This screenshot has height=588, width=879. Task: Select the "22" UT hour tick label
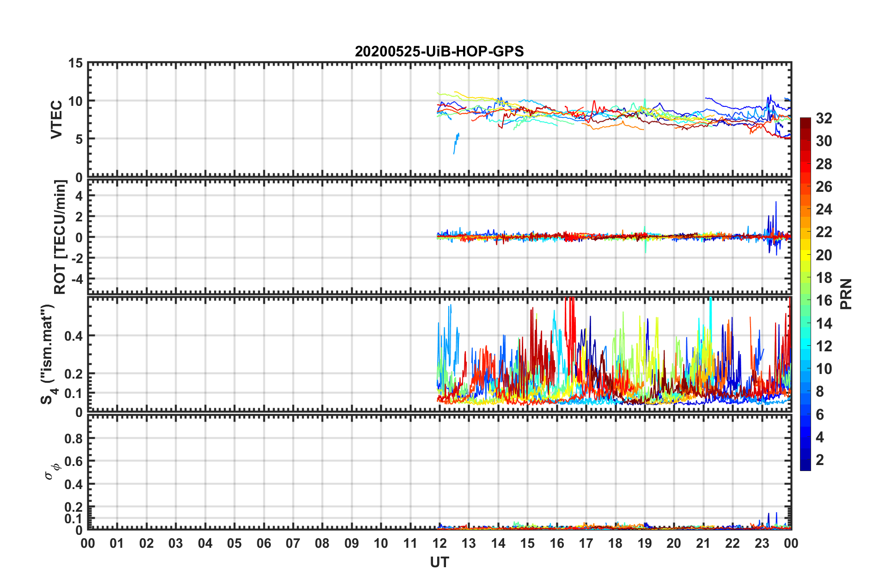click(732, 543)
